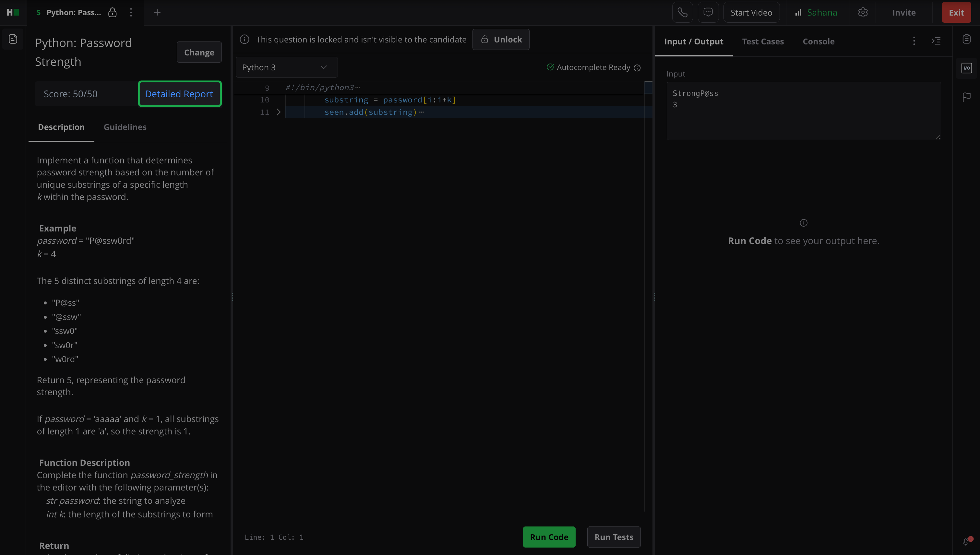Viewport: 980px width, 555px height.
Task: Click into the Input text area
Action: tap(803, 111)
